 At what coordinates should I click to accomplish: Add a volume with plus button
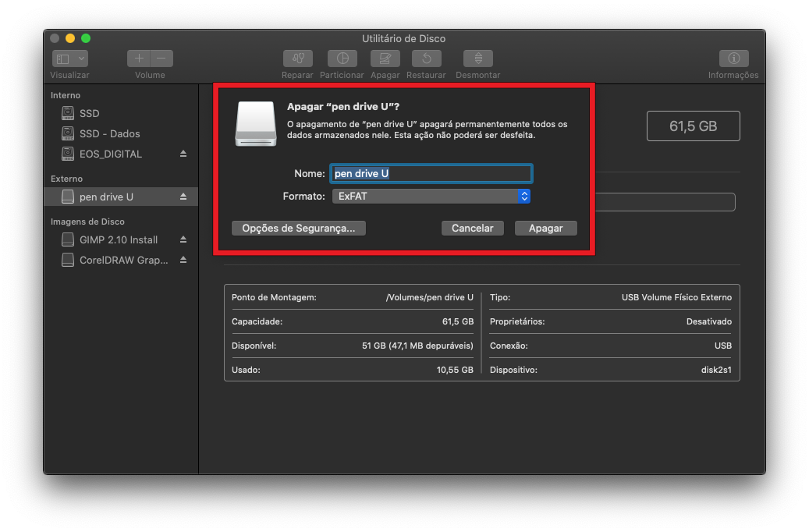139,59
